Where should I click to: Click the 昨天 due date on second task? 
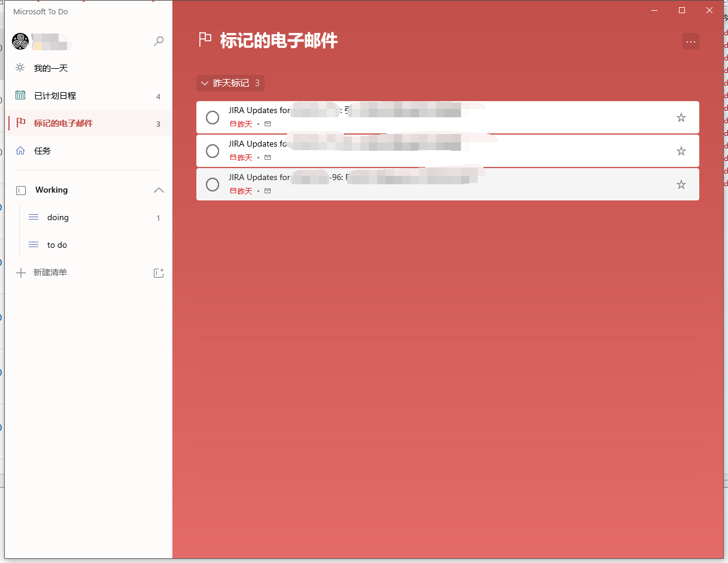click(241, 157)
